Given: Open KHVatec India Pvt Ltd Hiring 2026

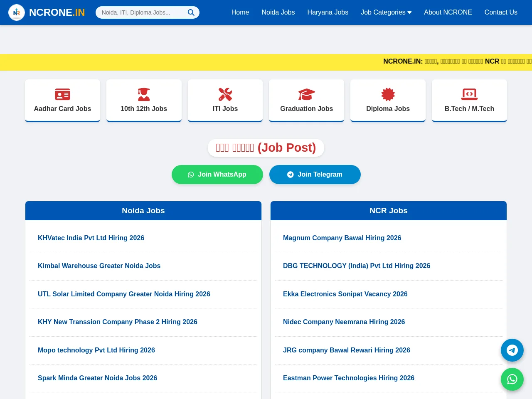Looking at the screenshot, I should (x=91, y=238).
